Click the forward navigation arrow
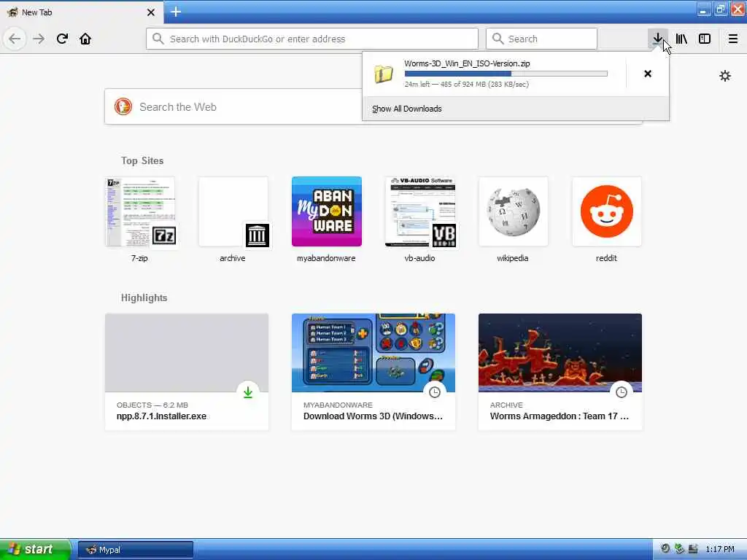Screen dimensions: 747x560 coord(39,39)
